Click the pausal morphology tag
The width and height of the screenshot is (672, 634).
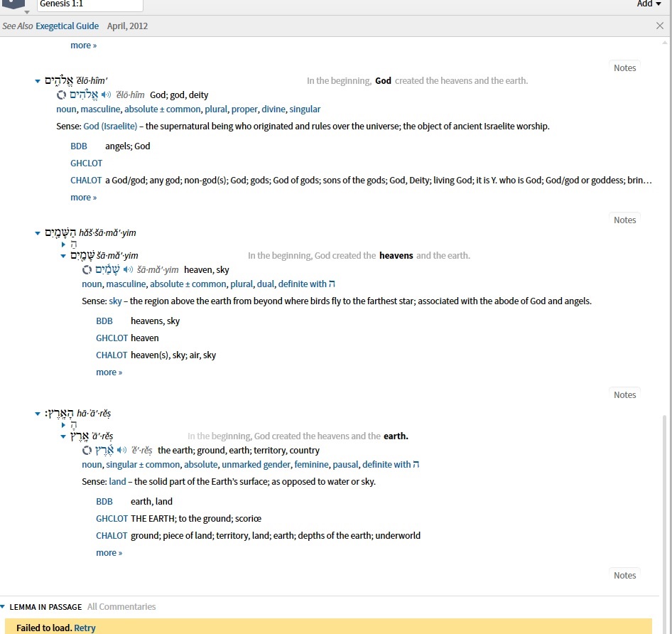(x=345, y=465)
